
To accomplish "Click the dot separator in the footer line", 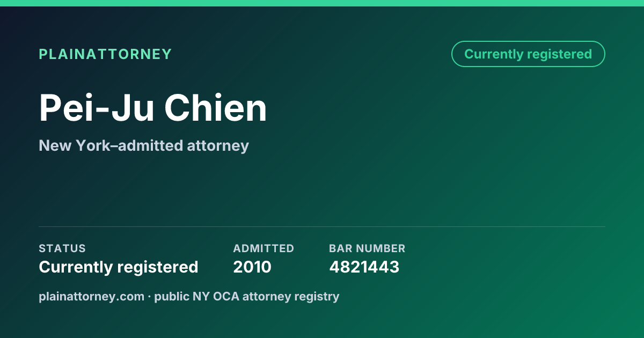I will click(150, 296).
